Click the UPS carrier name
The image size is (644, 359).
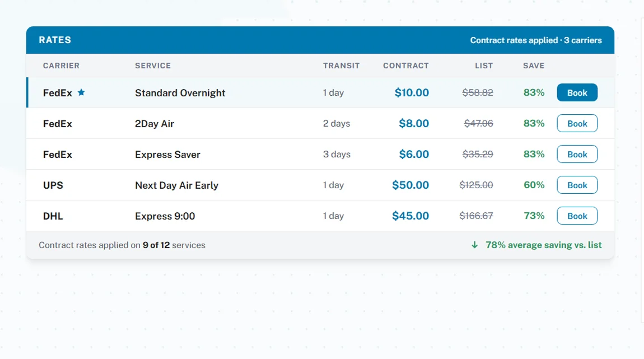click(53, 185)
